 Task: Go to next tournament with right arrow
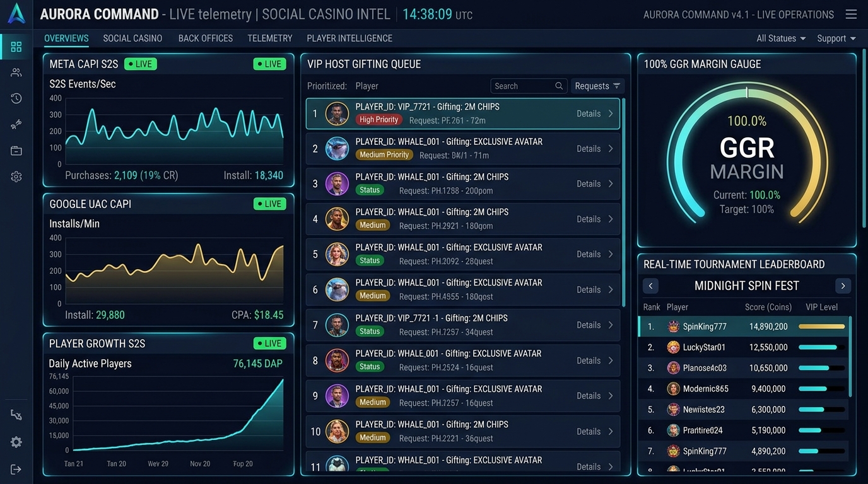pyautogui.click(x=843, y=285)
